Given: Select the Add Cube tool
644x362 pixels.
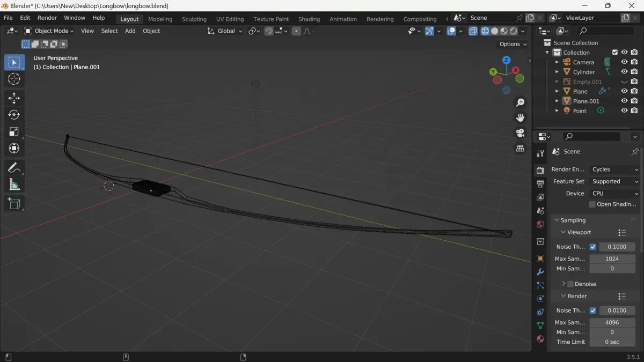Looking at the screenshot, I should pyautogui.click(x=14, y=204).
